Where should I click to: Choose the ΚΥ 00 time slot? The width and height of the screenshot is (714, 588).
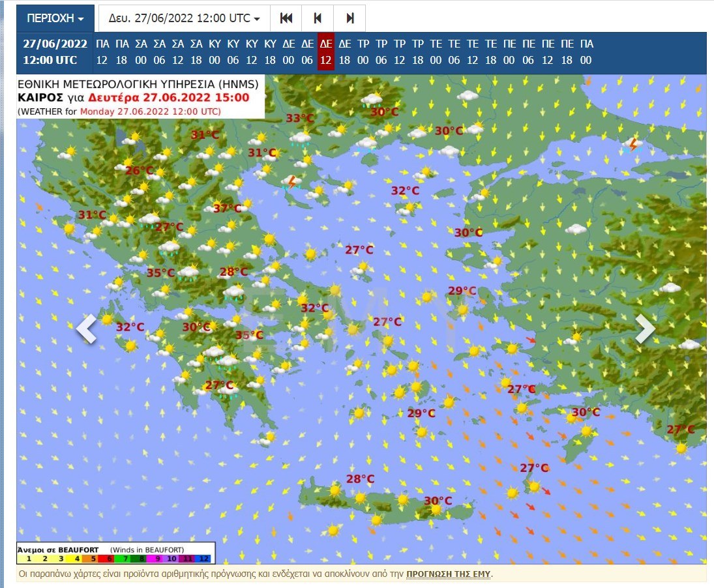click(x=215, y=52)
